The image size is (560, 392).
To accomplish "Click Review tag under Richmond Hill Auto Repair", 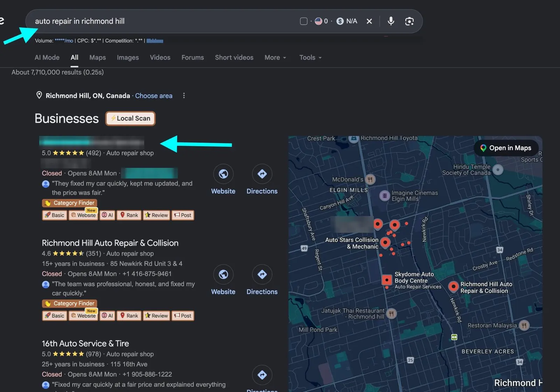I will coord(156,316).
